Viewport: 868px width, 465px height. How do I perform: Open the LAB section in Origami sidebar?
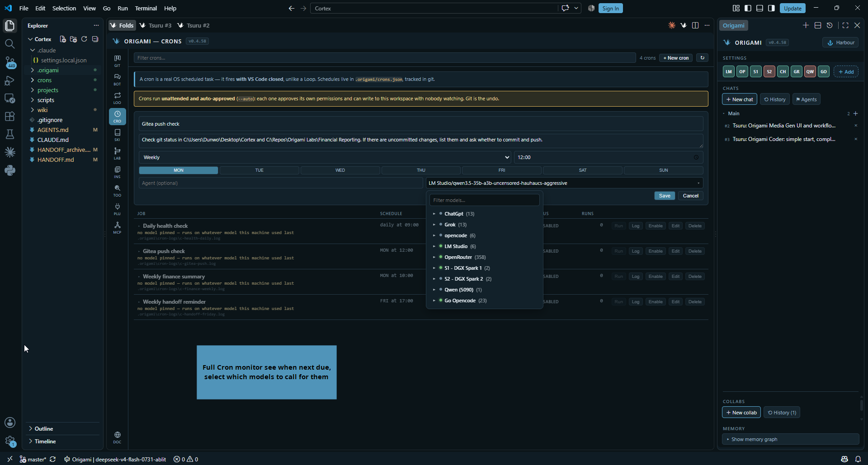pyautogui.click(x=117, y=154)
